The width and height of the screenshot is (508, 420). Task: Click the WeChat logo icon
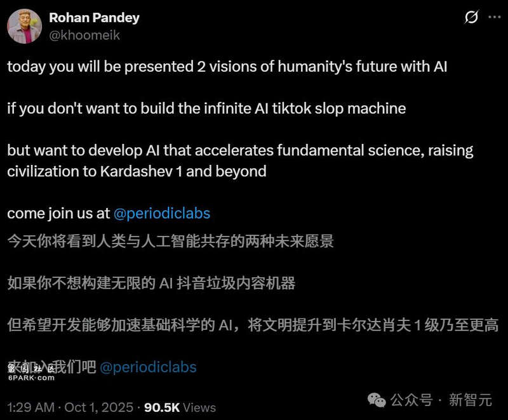point(378,400)
